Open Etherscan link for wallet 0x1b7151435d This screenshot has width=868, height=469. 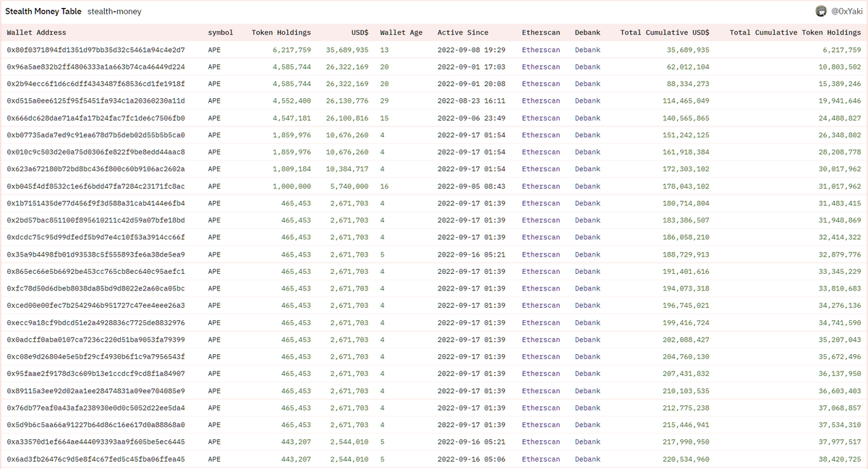coord(541,203)
